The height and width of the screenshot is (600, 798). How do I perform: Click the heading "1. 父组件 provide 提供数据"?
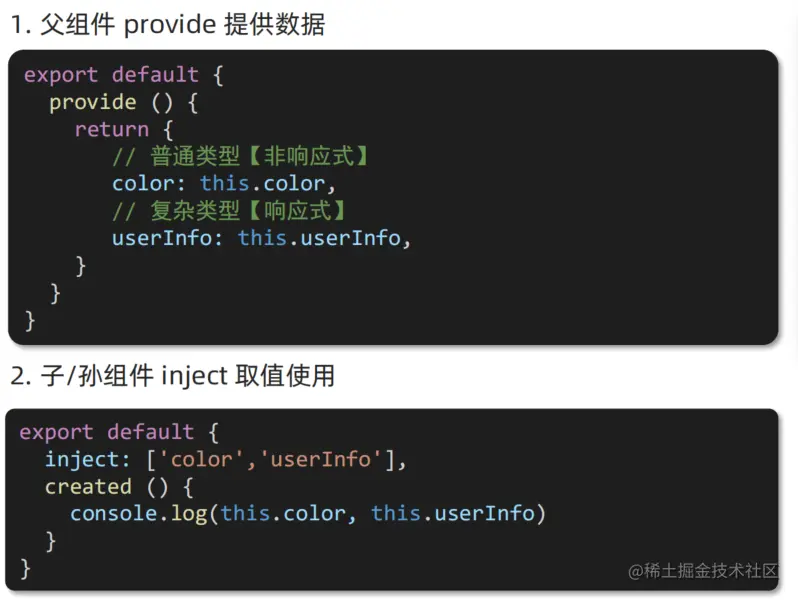168,24
